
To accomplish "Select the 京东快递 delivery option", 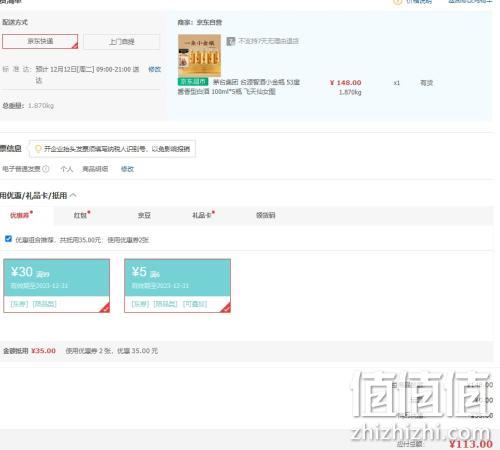I will pos(40,41).
